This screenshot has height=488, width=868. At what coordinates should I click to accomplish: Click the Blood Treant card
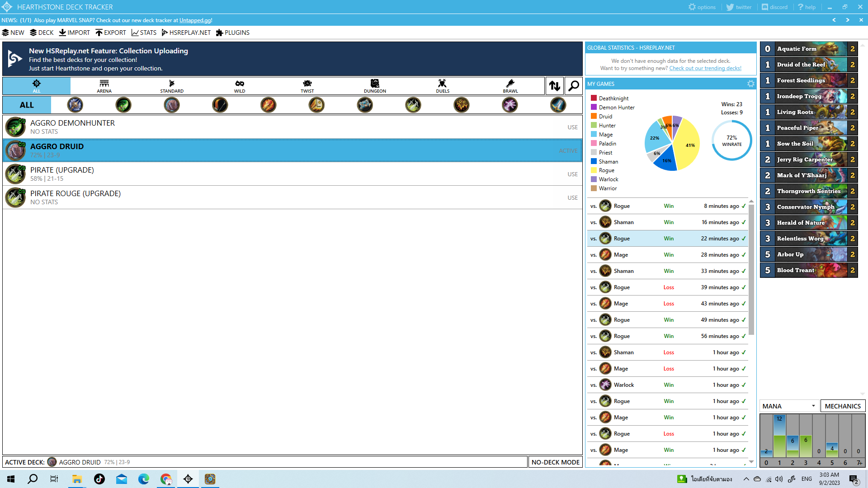coord(809,270)
